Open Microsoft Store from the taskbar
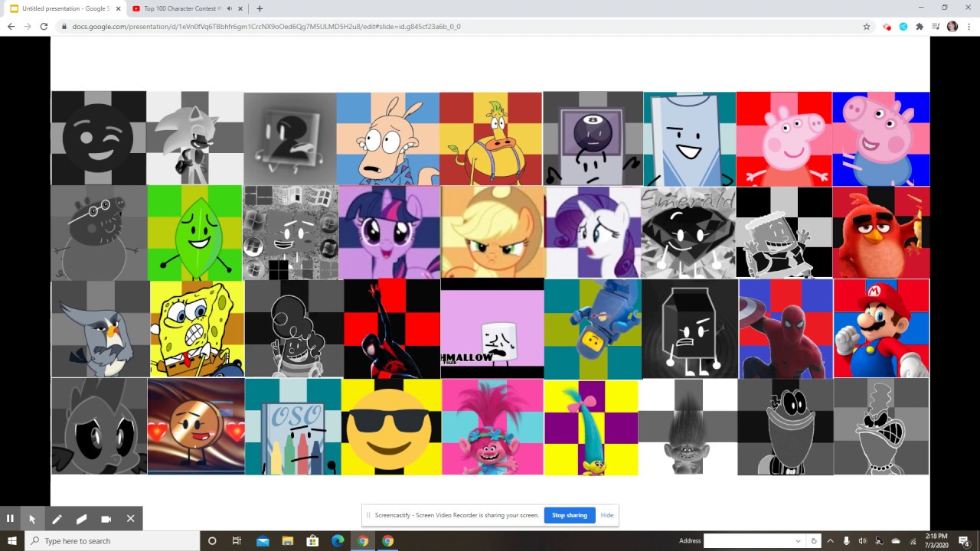 (x=312, y=541)
